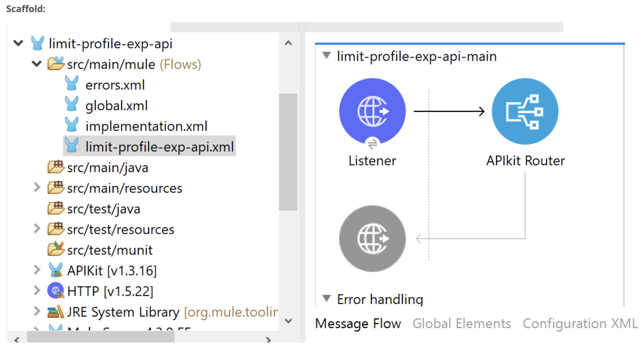Click the package explorer scroll down arrow

[x=288, y=321]
